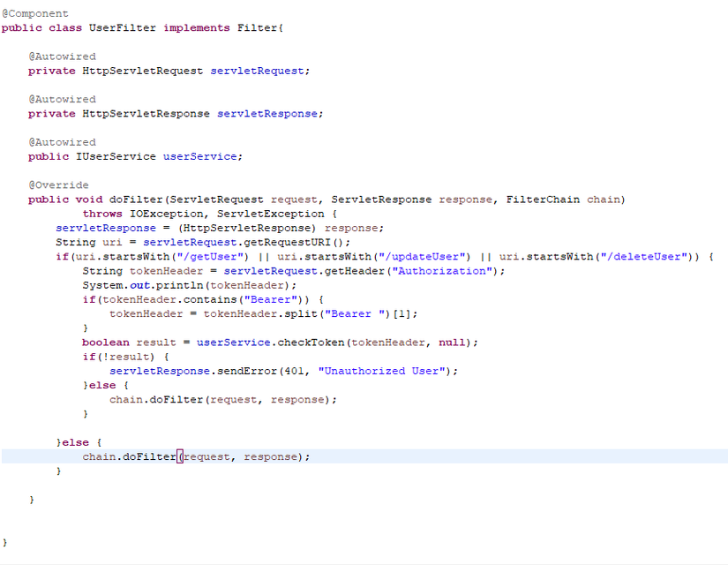Click FilterChain parameter type
728x565 pixels.
(543, 200)
